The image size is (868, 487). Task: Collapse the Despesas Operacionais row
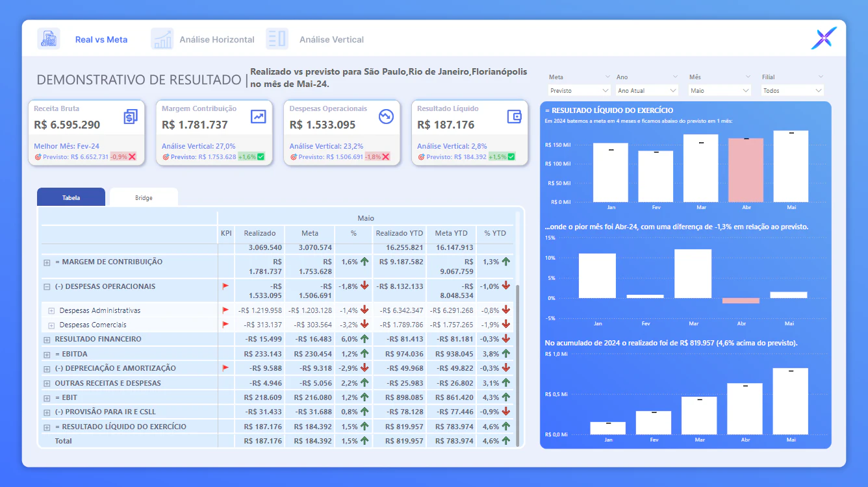click(47, 286)
